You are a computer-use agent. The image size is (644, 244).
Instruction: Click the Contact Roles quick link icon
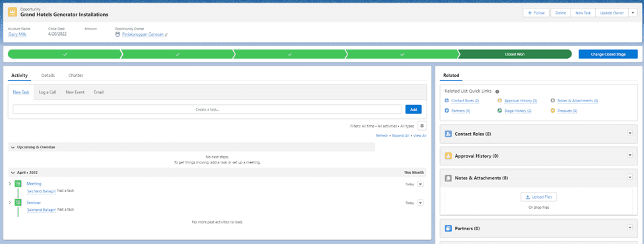pyautogui.click(x=447, y=100)
